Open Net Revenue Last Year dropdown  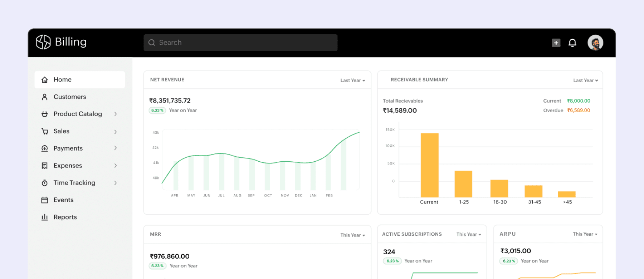click(x=353, y=80)
